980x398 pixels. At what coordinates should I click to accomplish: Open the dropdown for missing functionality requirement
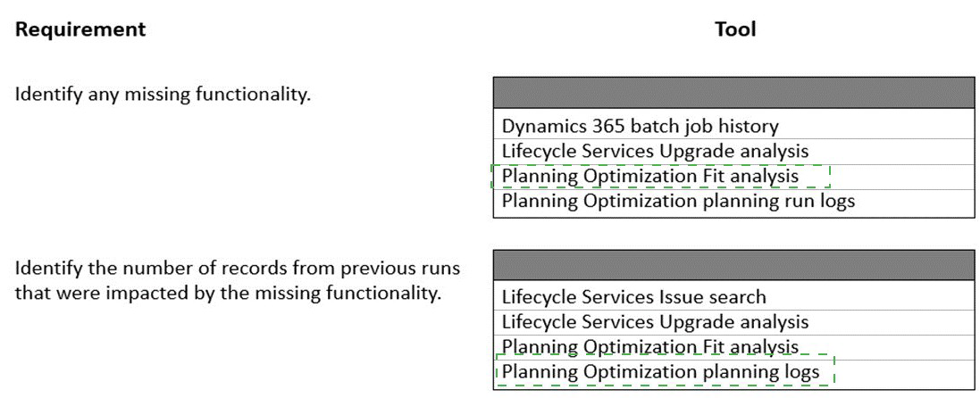point(733,93)
